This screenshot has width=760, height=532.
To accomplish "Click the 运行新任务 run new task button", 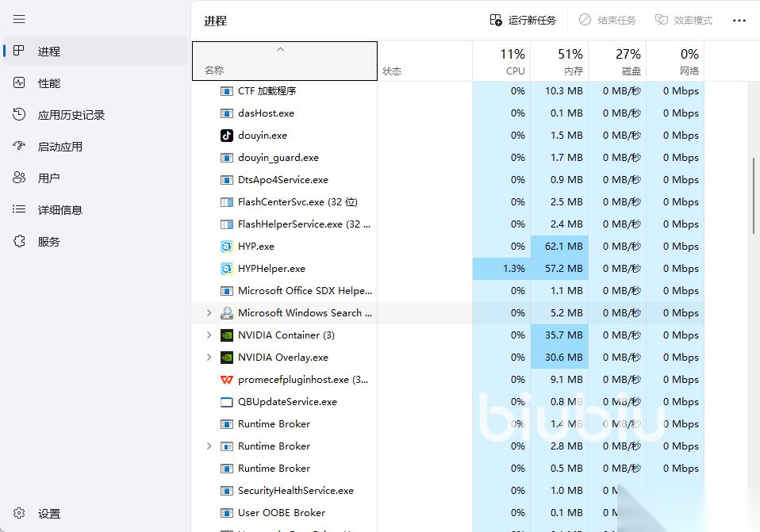I will point(523,21).
